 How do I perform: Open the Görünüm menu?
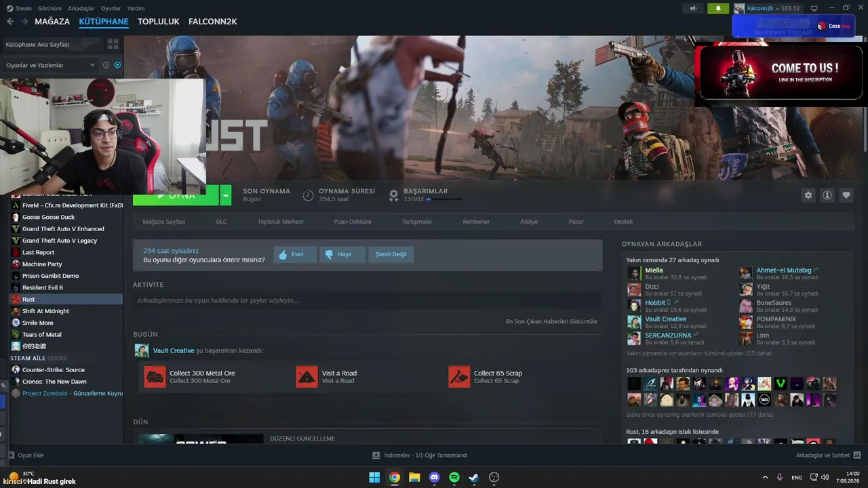coord(50,8)
